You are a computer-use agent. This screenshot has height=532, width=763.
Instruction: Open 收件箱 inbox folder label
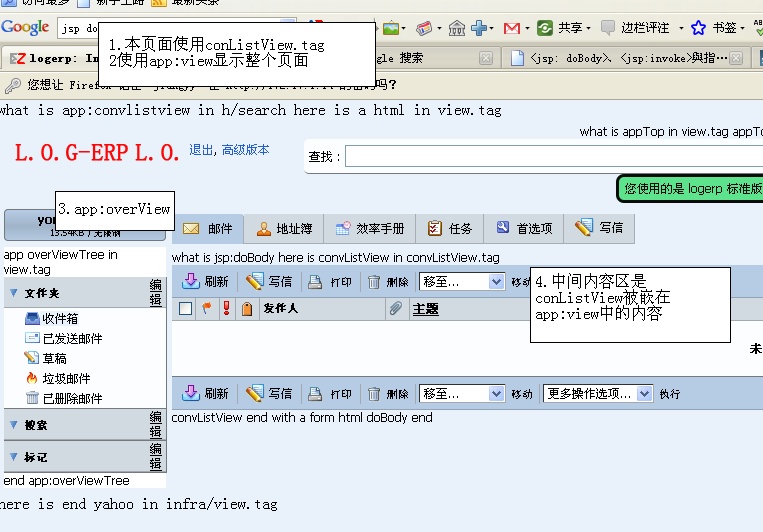[60, 319]
